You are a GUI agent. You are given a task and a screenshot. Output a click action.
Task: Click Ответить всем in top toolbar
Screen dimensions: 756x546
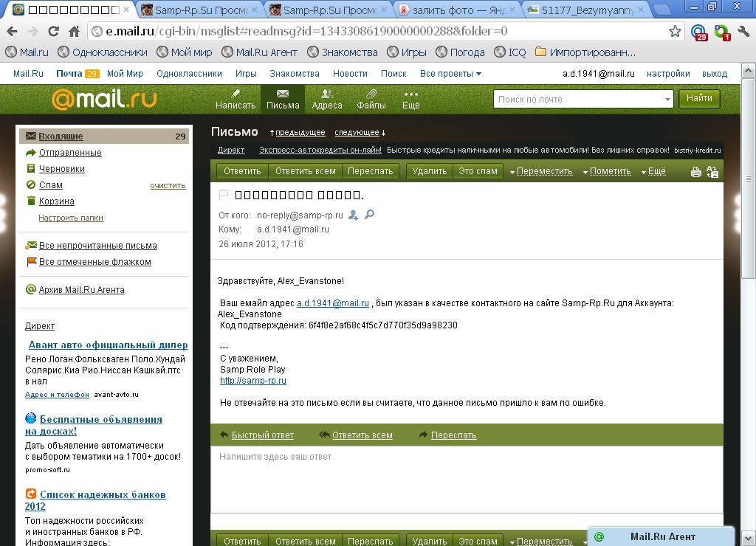point(305,171)
